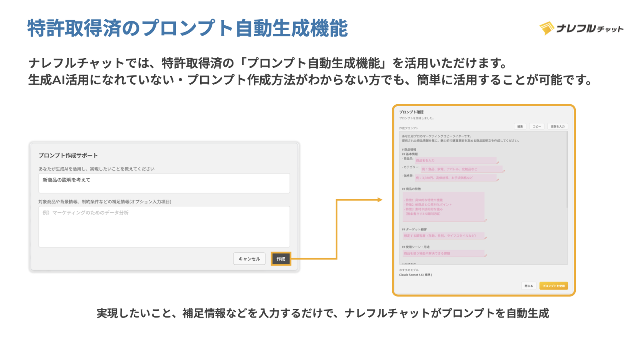Click the 補足情報 textarea with マーケティング placeholder
644x341 pixels.
click(164, 227)
